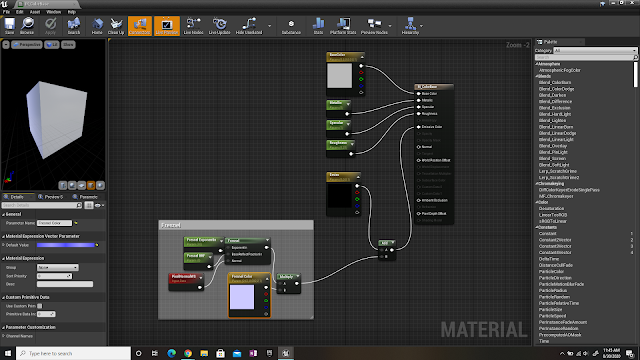Screen dimensions: 640x360
Task: Select Blend_Overlay in the Palette list
Action: click(x=553, y=146)
